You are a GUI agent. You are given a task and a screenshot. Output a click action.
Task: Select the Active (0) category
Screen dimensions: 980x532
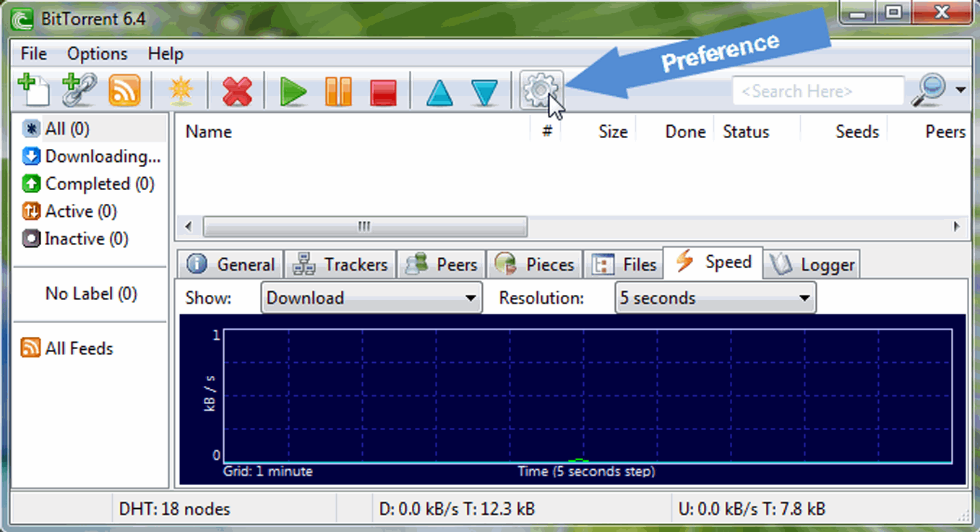[90, 211]
